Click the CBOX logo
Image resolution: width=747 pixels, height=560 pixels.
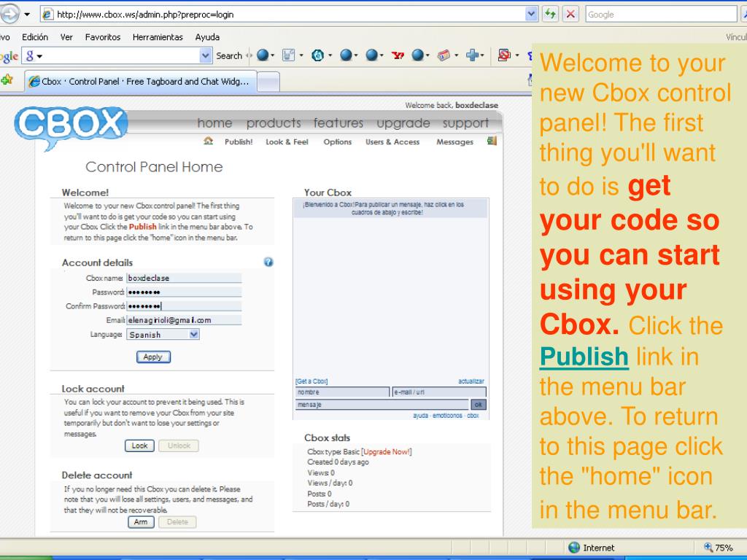[x=71, y=127]
